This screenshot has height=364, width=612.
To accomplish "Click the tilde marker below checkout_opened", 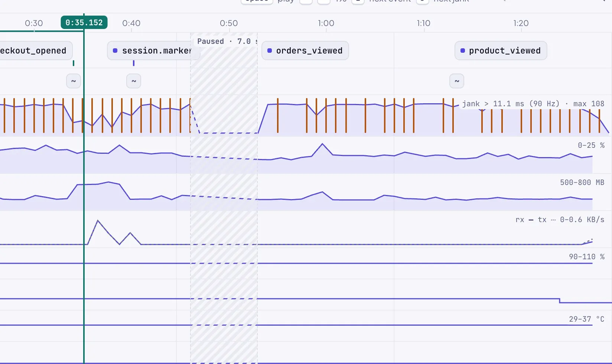I will [x=74, y=81].
